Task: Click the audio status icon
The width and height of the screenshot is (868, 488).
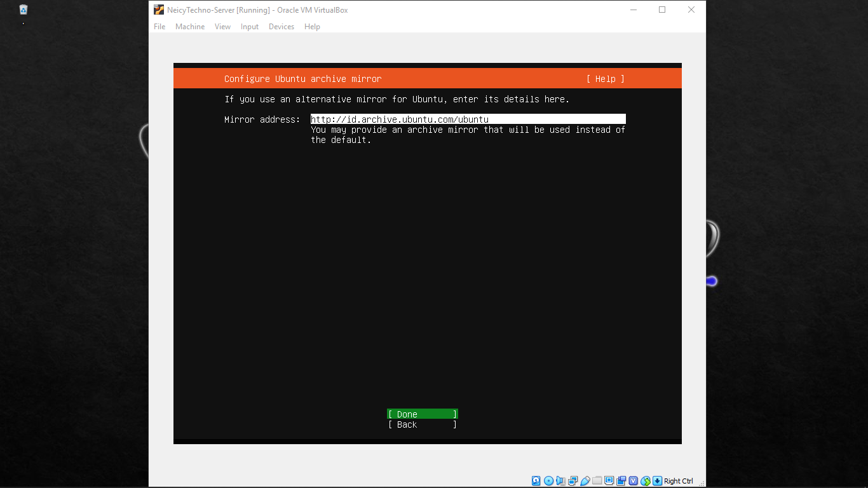Action: tap(560, 481)
